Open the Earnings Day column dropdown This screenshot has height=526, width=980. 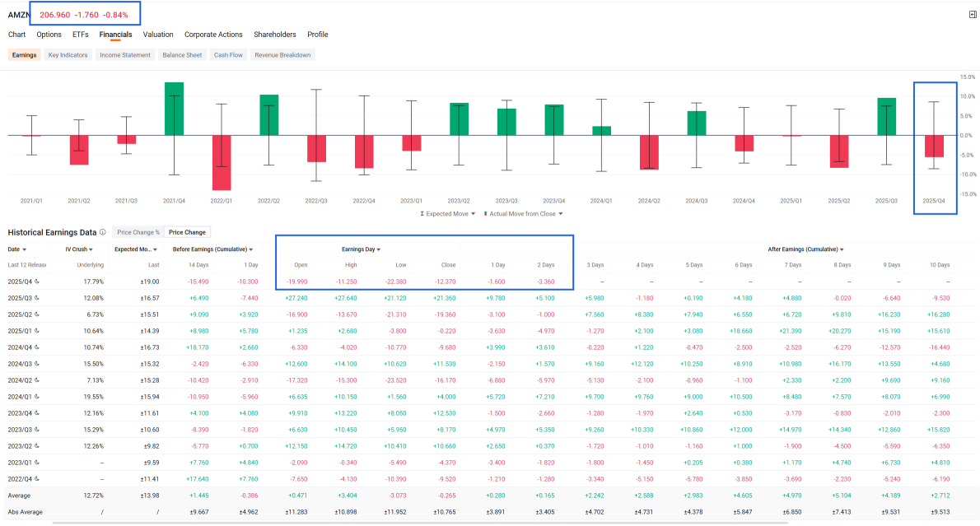tap(362, 249)
